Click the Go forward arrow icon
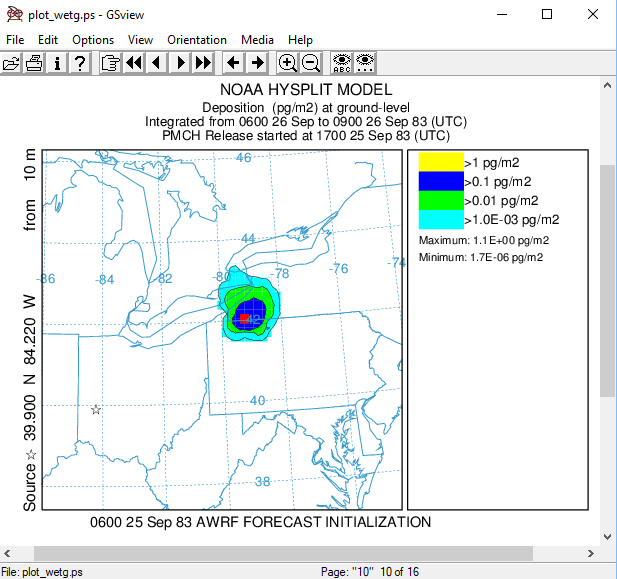This screenshot has height=579, width=617. pos(257,63)
